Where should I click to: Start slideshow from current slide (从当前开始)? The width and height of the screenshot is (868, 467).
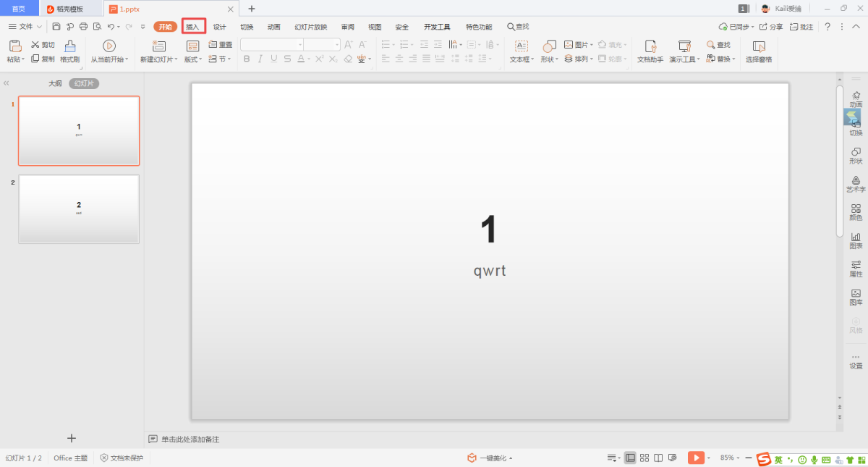(109, 51)
